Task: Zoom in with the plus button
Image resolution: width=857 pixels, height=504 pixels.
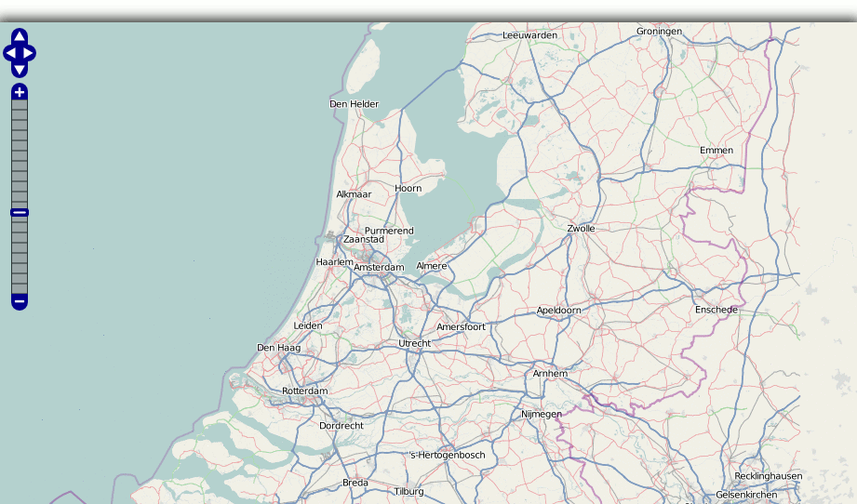Action: [x=20, y=92]
